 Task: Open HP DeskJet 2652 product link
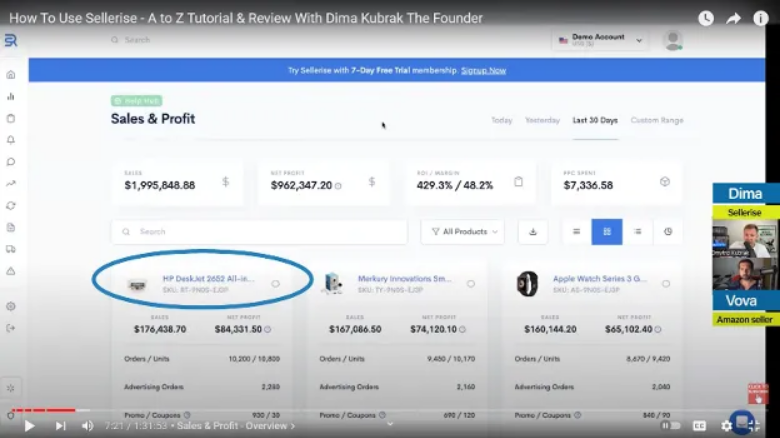tap(208, 279)
